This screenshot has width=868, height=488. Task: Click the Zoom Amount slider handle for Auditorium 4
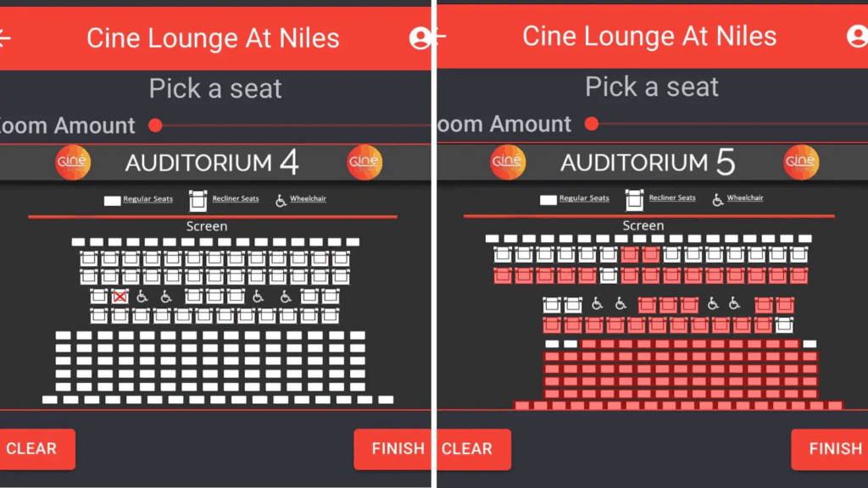click(x=155, y=125)
